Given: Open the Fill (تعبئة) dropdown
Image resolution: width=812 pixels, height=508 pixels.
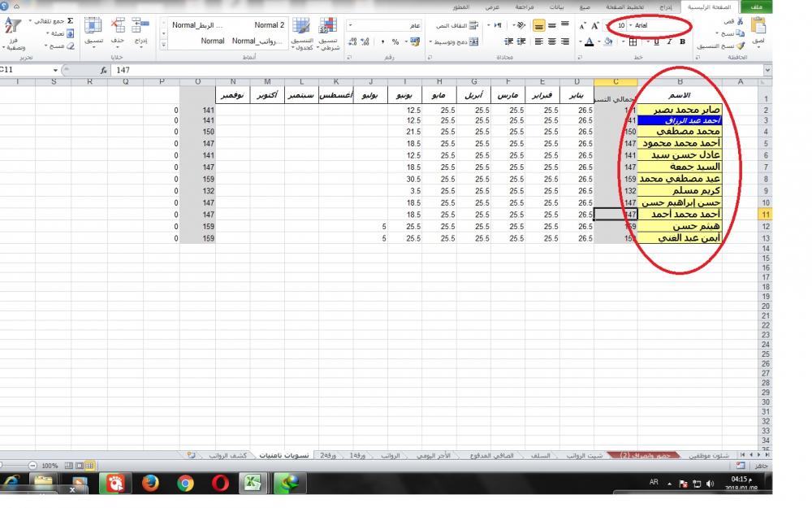Looking at the screenshot, I should (61, 33).
